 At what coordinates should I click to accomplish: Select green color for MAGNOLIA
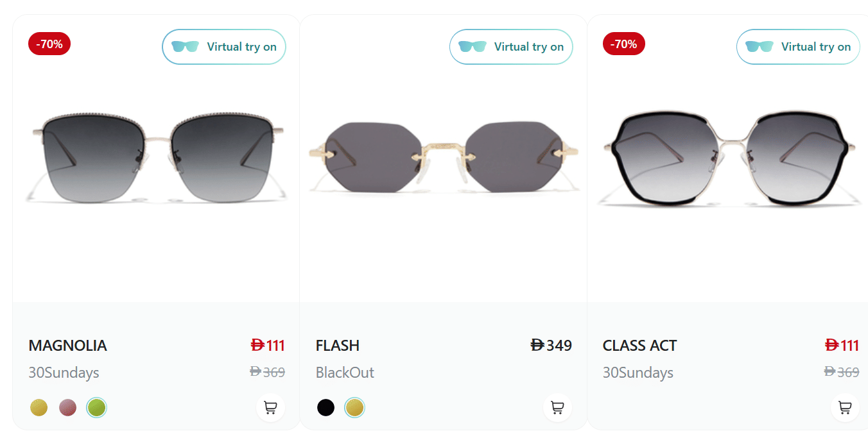[x=96, y=407]
